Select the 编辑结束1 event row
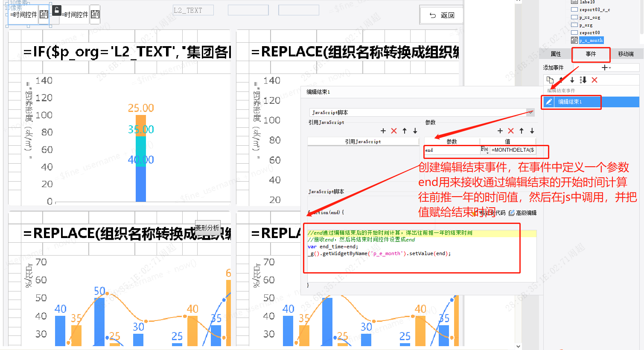The image size is (644, 350). tap(591, 102)
